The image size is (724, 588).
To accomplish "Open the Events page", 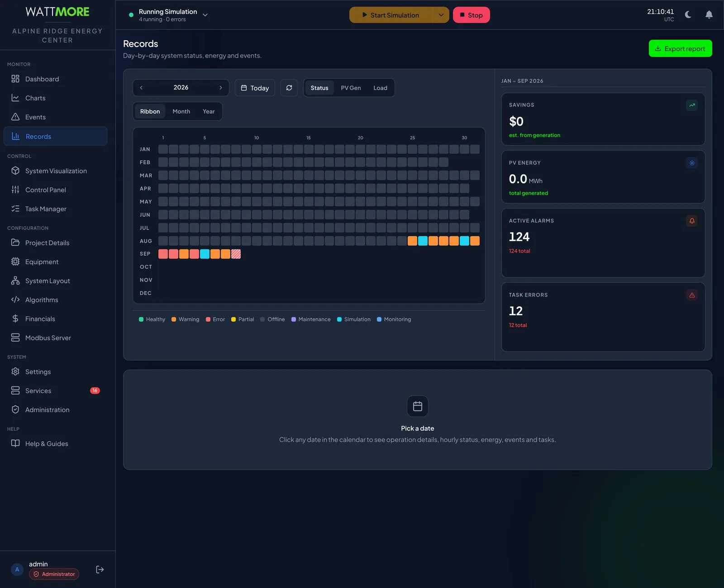I will coord(55,117).
